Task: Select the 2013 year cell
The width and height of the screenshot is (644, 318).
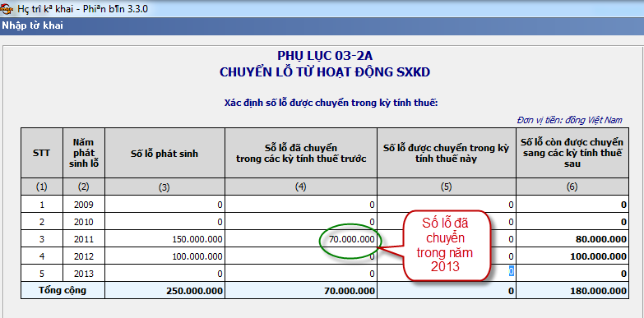Action: tap(83, 274)
